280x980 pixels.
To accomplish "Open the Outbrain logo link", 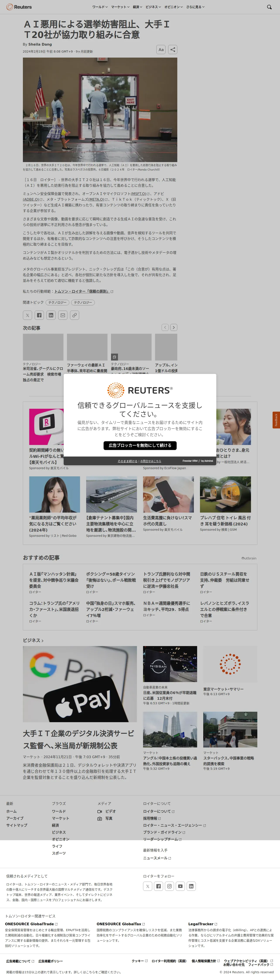I will tap(249, 558).
